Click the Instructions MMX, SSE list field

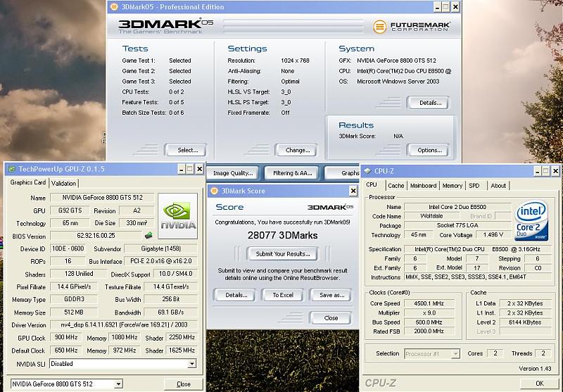tap(478, 277)
